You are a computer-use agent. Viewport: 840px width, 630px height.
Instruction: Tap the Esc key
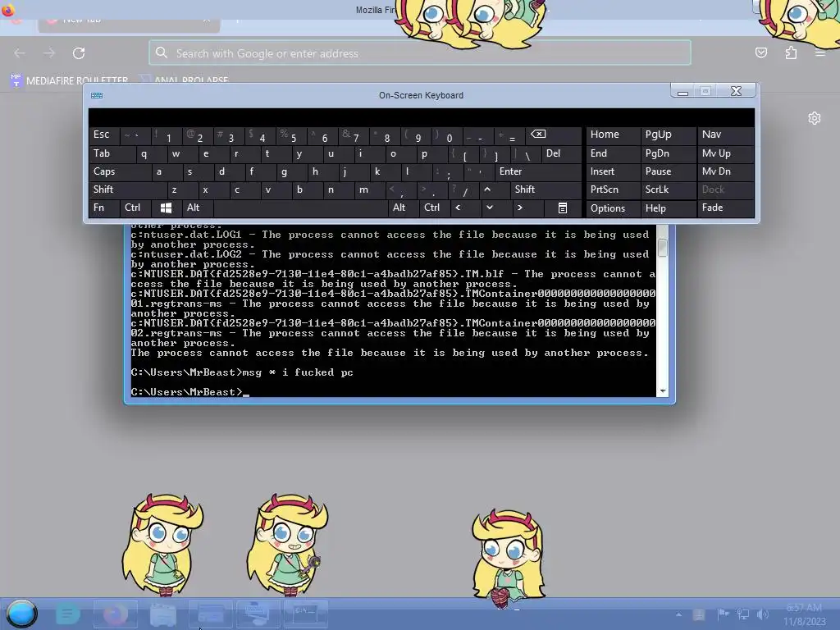[x=104, y=135]
